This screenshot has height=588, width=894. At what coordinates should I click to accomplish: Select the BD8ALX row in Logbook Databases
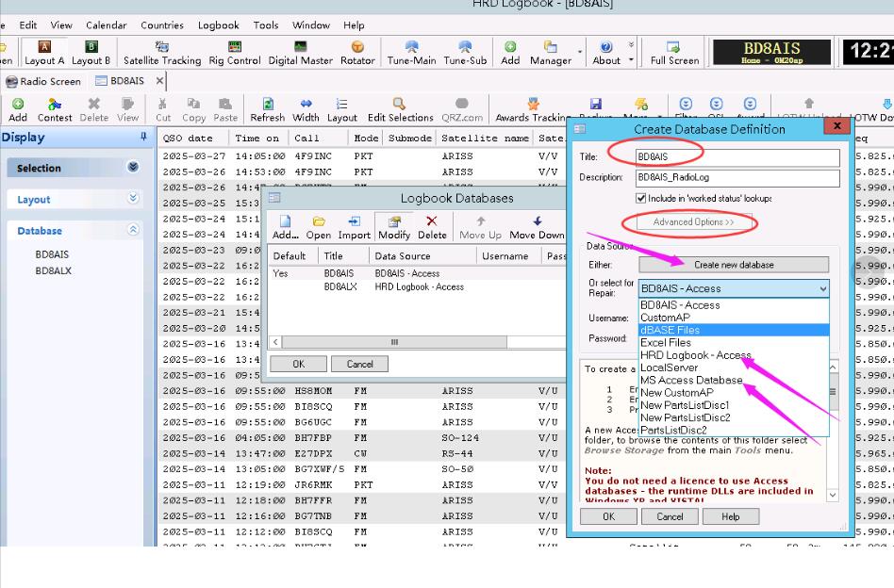coord(417,287)
